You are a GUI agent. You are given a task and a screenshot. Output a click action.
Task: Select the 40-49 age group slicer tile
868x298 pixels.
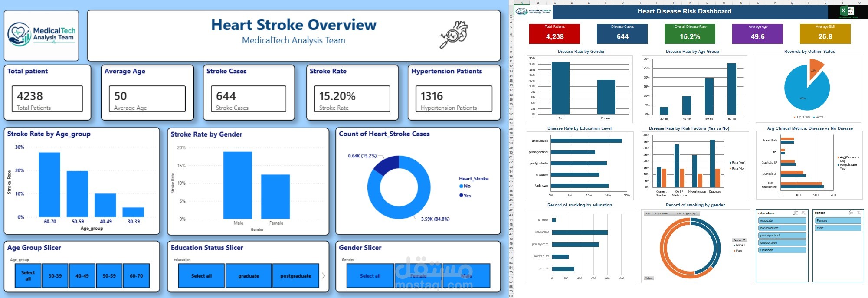coord(82,276)
